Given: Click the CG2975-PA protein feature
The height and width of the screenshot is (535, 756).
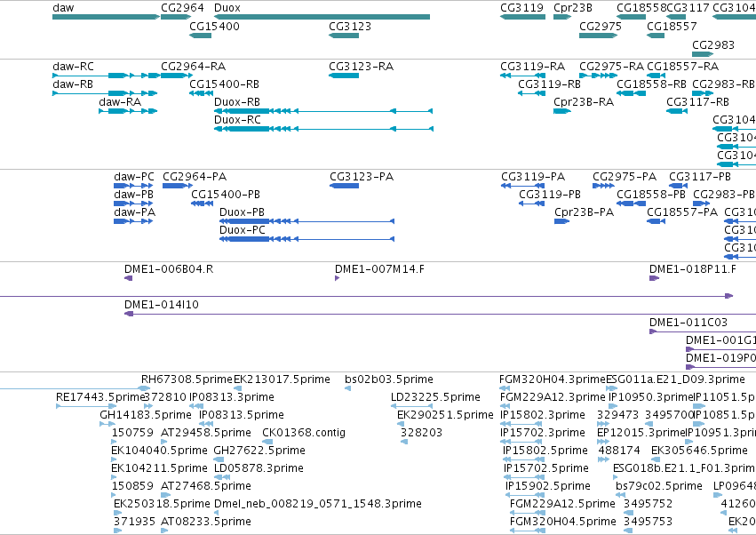Looking at the screenshot, I should 603,185.
